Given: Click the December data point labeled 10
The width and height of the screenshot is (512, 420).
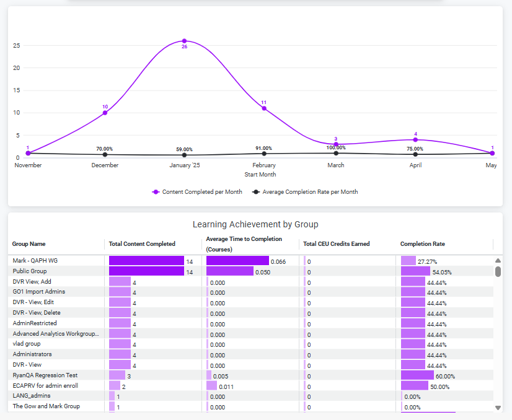Looking at the screenshot, I should 105,113.
